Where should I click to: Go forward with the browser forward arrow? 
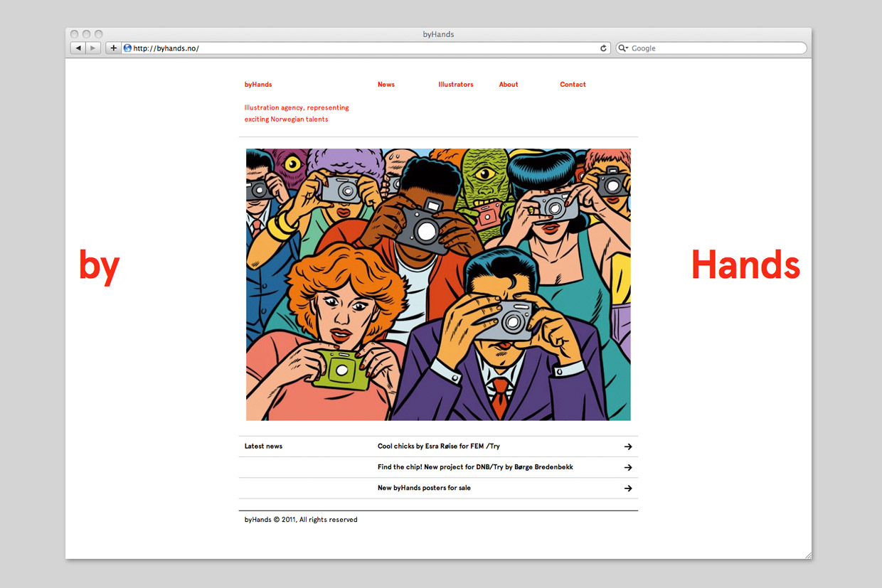pos(94,48)
